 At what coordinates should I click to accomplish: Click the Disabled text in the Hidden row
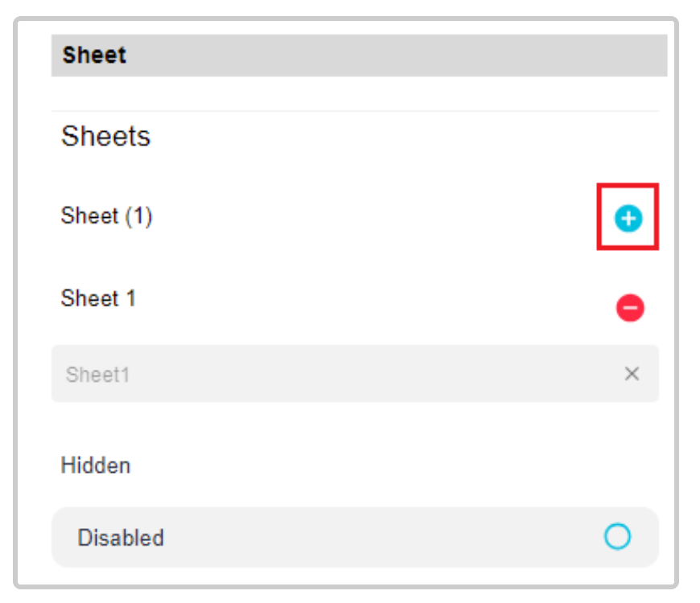[121, 537]
